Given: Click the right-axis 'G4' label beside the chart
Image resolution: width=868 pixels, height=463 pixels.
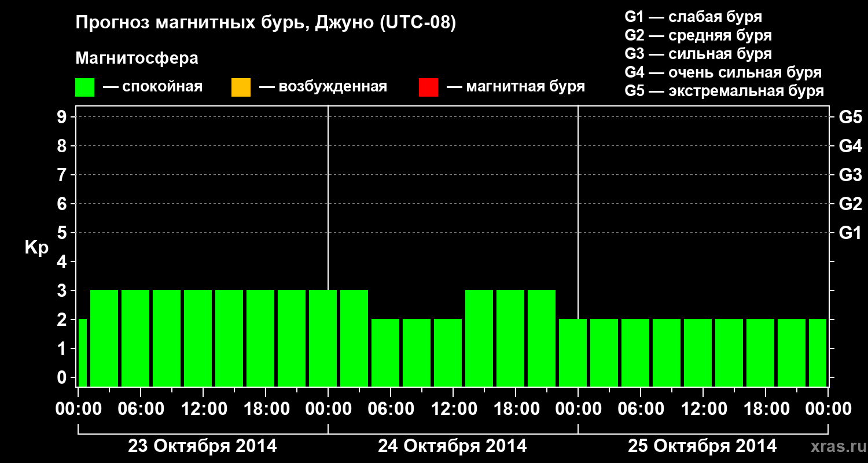Looking at the screenshot, I should pos(850,146).
